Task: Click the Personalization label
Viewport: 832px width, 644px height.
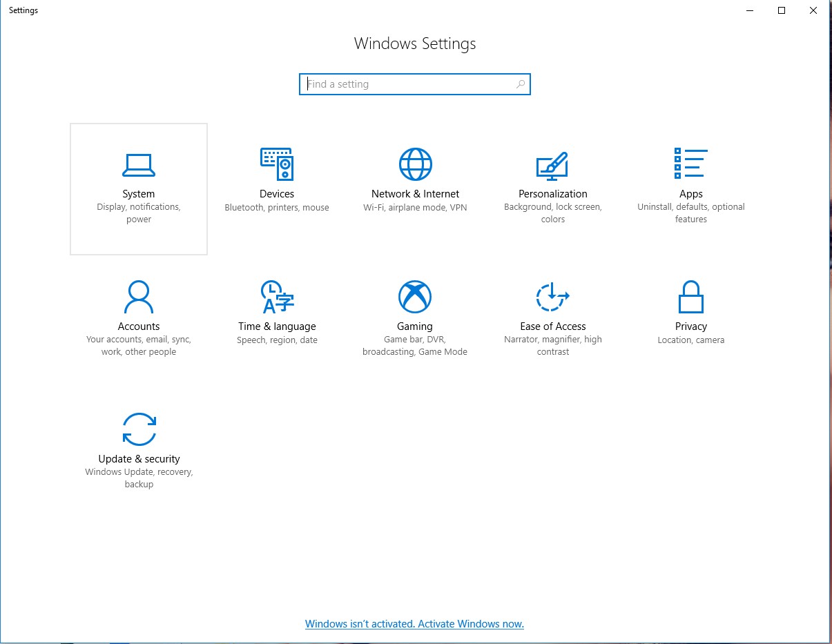Action: (553, 194)
